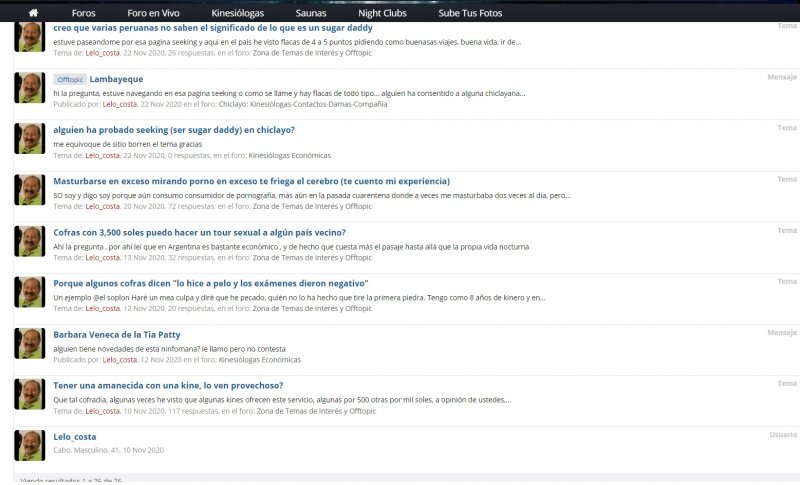800x485 pixels.
Task: Open thread about probado seeking en chiclayo
Action: coord(174,130)
